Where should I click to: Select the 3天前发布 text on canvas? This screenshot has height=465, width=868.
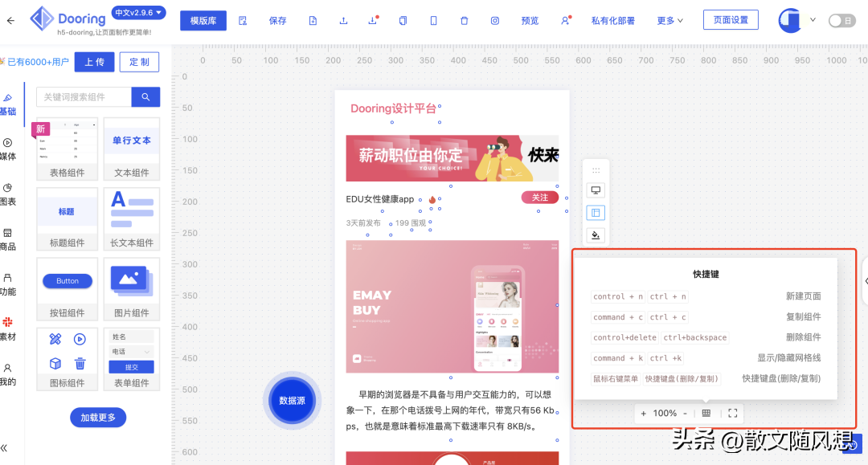point(363,222)
